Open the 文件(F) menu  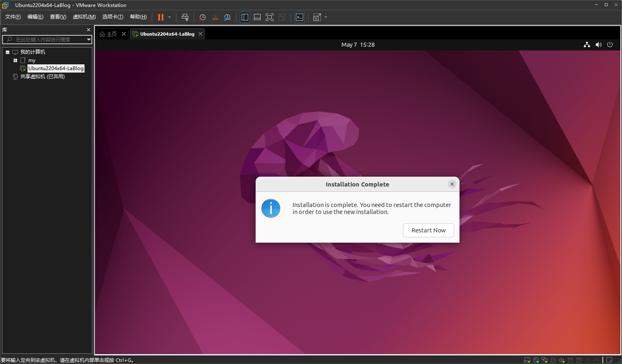pos(13,17)
